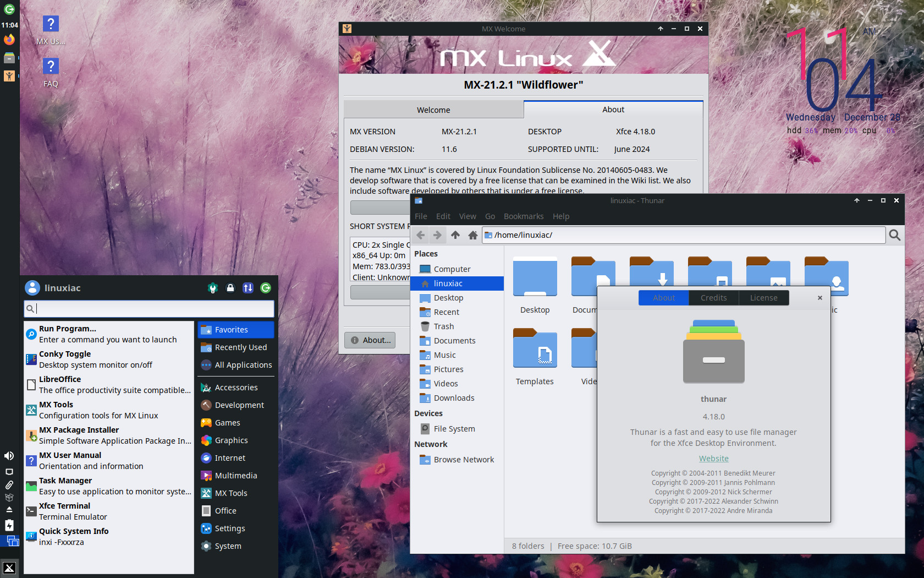Open the FAQ desktop shortcut
The height and width of the screenshot is (578, 924).
point(51,73)
